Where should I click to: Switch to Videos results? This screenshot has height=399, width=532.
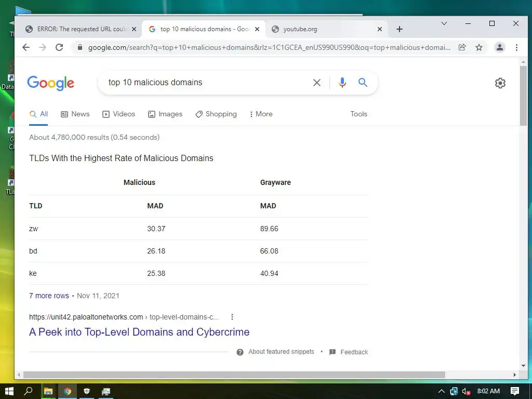click(x=119, y=114)
